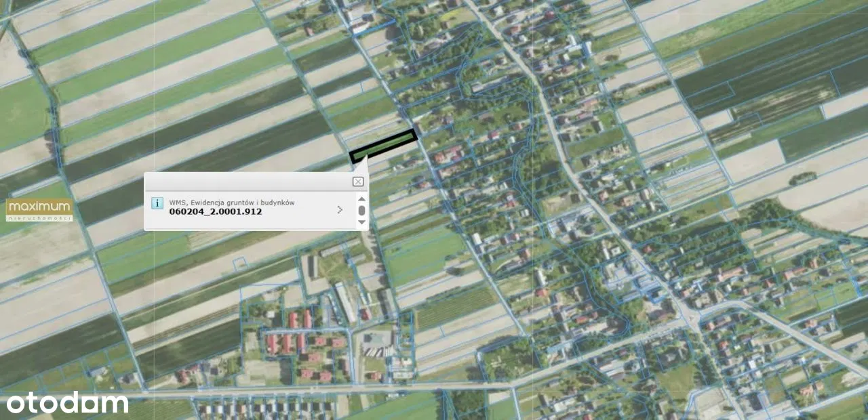Click 'WMS, Ewidencja gruntów i budynków' label
The width and height of the screenshot is (868, 420).
232,202
